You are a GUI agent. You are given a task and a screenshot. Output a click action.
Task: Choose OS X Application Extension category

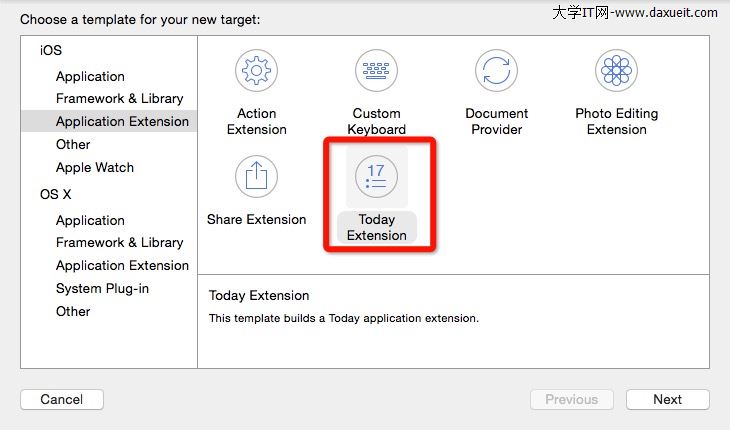[x=122, y=265]
